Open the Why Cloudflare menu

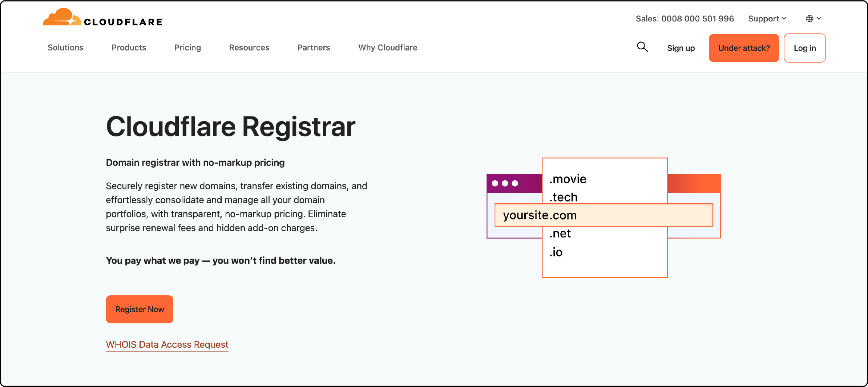click(x=388, y=48)
